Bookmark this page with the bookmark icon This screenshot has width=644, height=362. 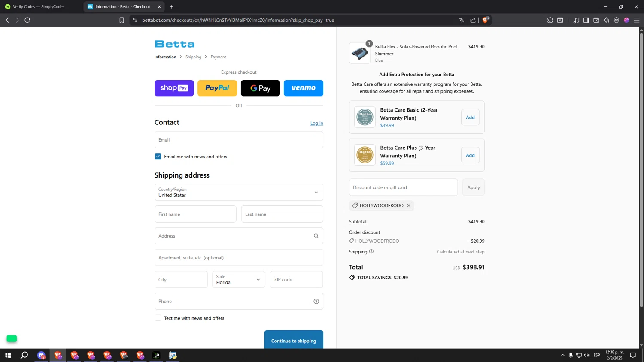point(122,20)
